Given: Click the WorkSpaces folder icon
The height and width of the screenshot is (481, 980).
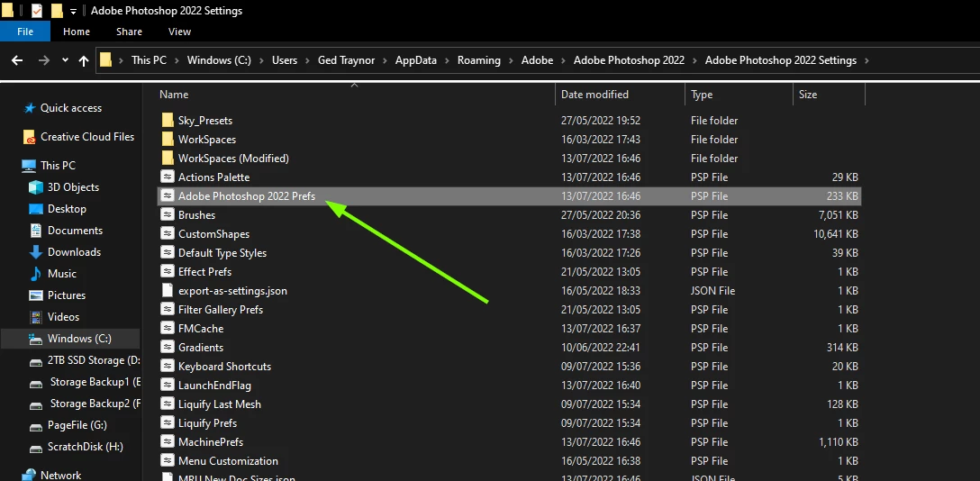Looking at the screenshot, I should [x=167, y=140].
